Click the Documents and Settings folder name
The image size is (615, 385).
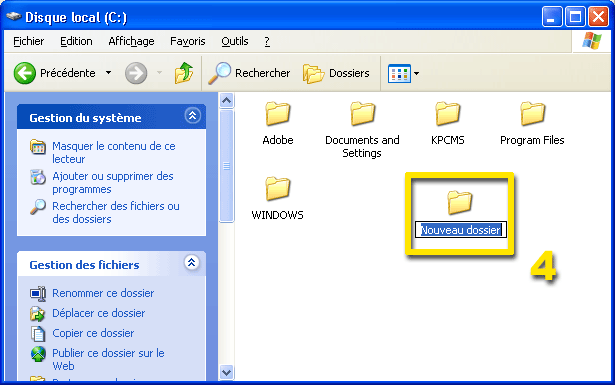coord(362,146)
